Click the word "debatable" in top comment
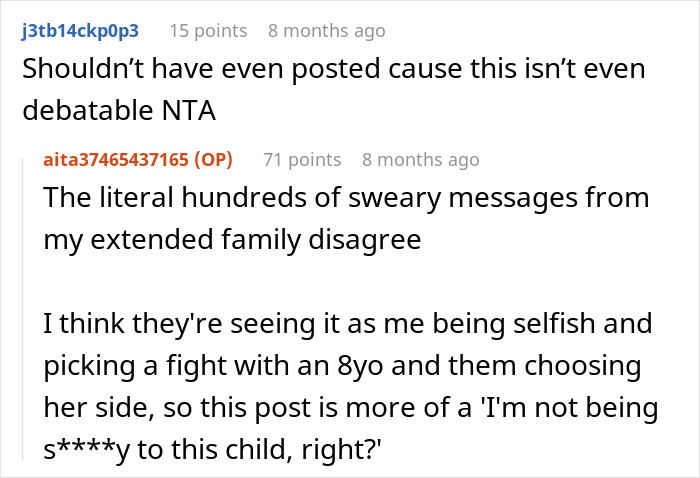Screen dimensions: 700x478 point(88,110)
